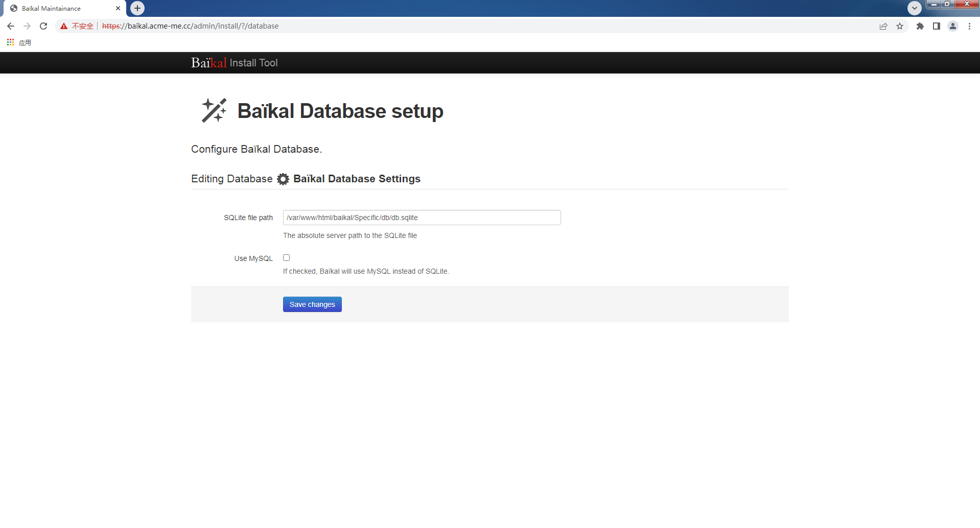Open the Extensions puzzle icon
980x528 pixels.
click(920, 26)
